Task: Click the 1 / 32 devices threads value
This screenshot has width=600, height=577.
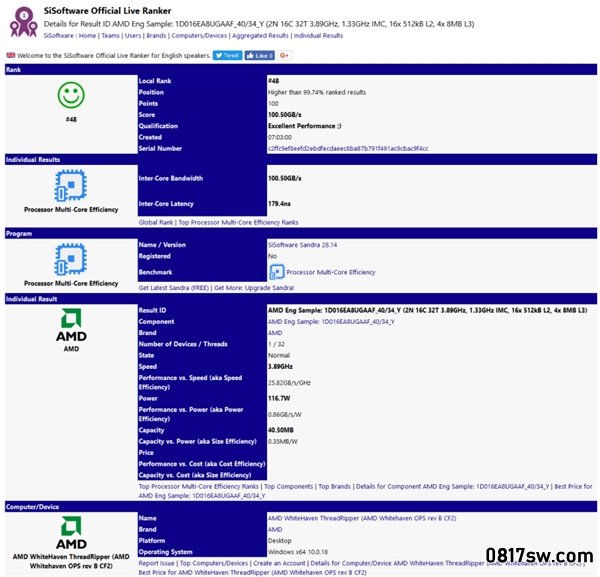Action: click(x=276, y=344)
